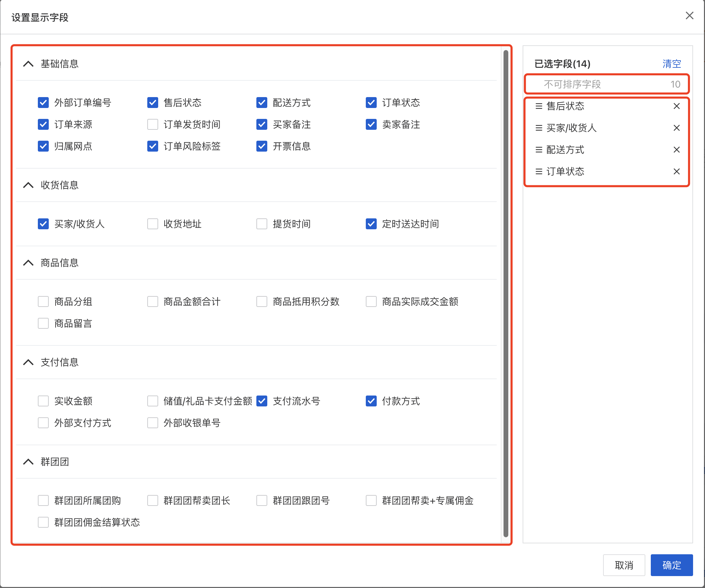Viewport: 705px width, 588px height.
Task: Check the 收货地址 field
Action: point(153,224)
